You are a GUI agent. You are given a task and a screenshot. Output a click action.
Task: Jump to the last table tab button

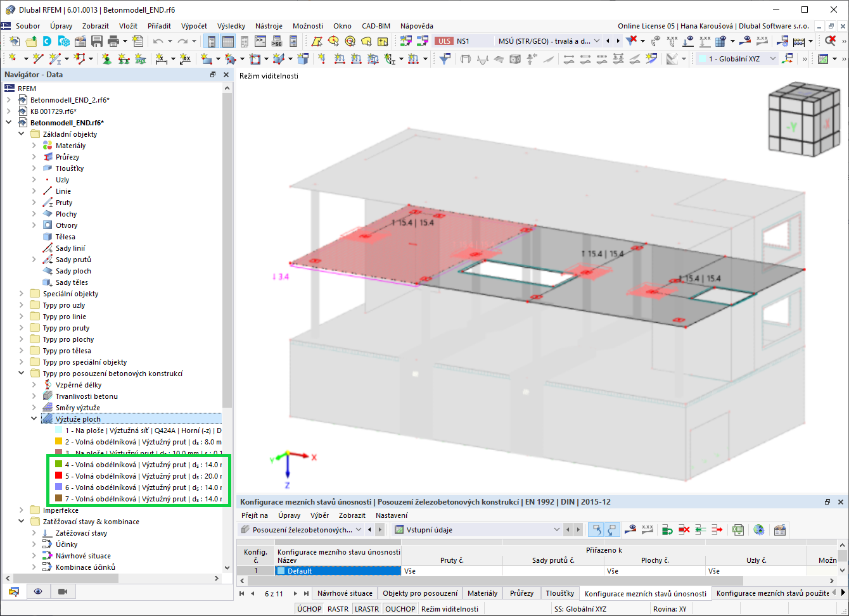(306, 593)
